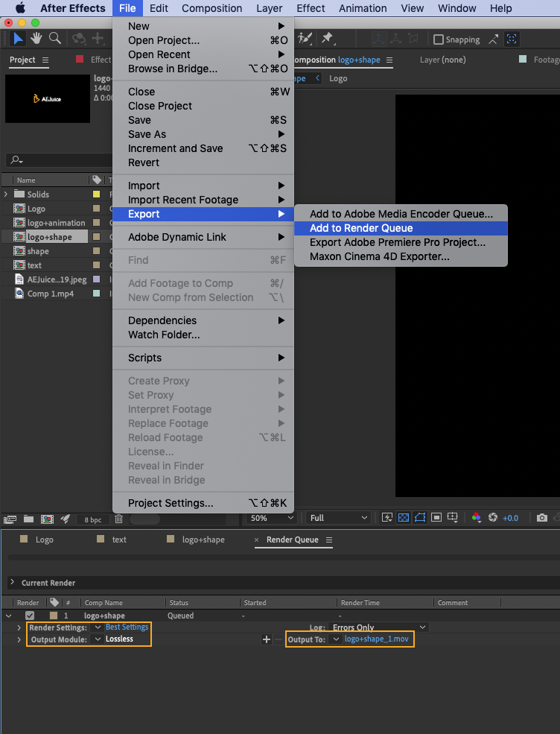The height and width of the screenshot is (734, 560).
Task: Toggle the Transparency Grid icon
Action: pos(404,518)
